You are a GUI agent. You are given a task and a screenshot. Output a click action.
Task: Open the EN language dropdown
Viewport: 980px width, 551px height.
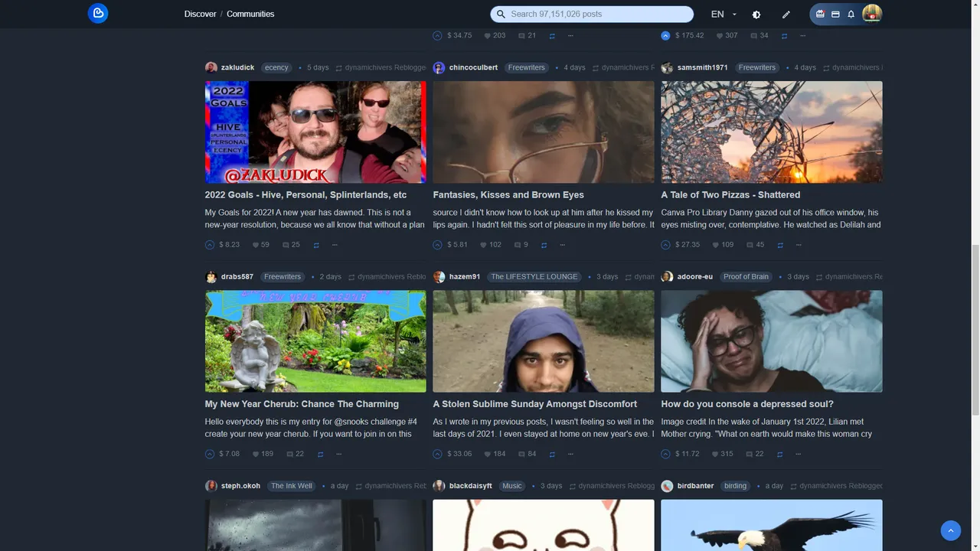724,14
